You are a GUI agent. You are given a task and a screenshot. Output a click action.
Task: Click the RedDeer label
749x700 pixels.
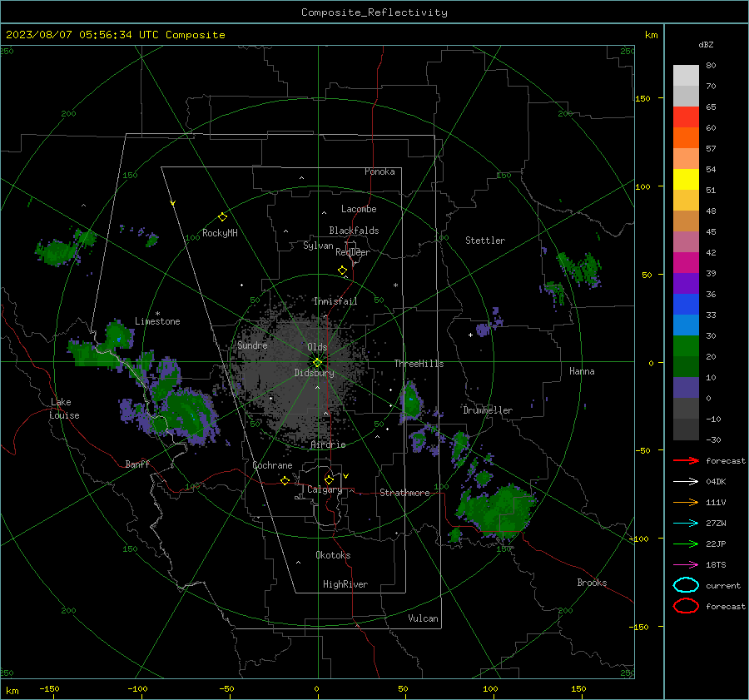353,252
